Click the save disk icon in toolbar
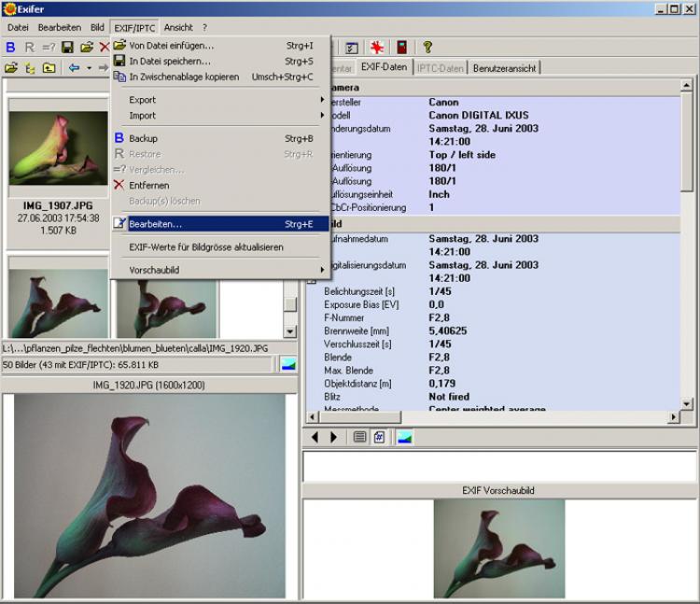 [67, 47]
